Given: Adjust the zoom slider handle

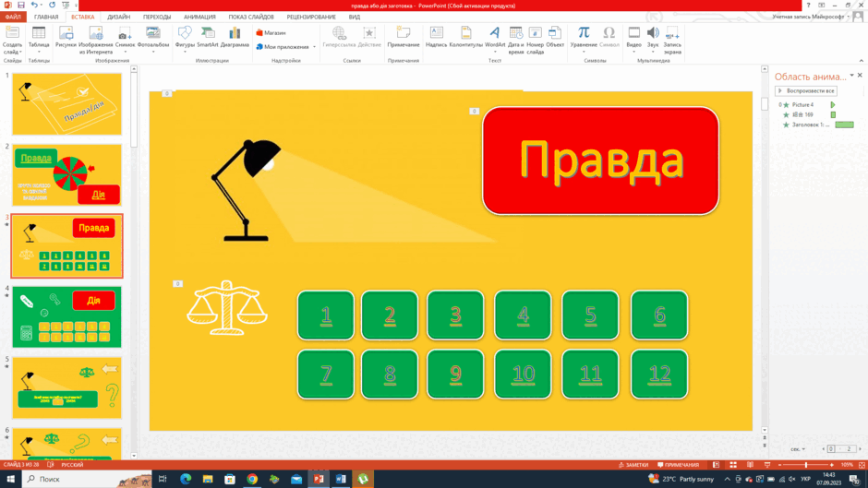Looking at the screenshot, I should tap(806, 465).
